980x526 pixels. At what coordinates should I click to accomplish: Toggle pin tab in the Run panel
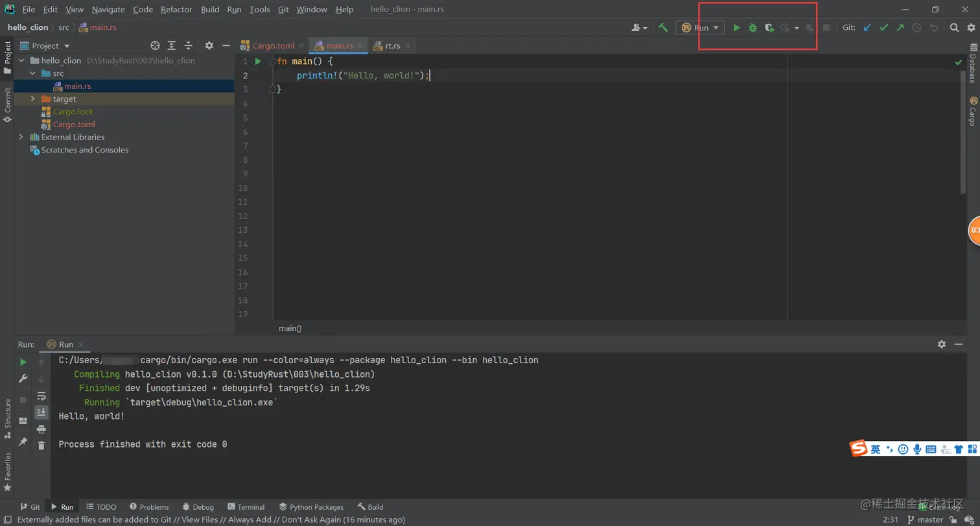tap(23, 442)
